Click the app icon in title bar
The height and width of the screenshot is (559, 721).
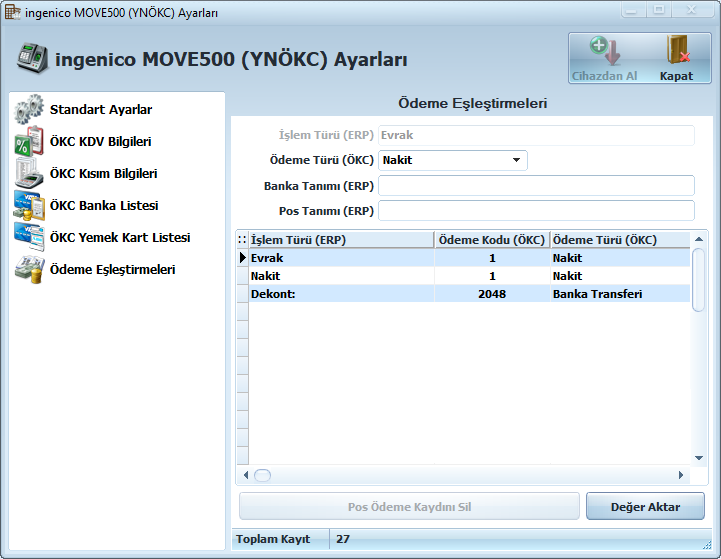[x=13, y=12]
